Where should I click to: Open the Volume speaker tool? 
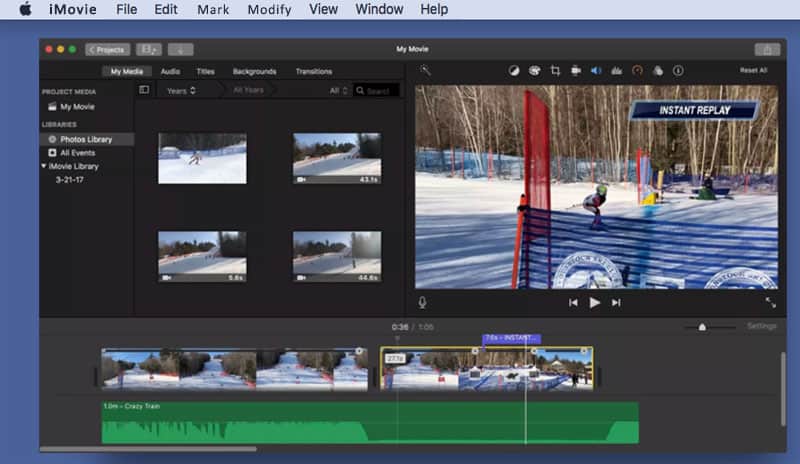coord(596,71)
